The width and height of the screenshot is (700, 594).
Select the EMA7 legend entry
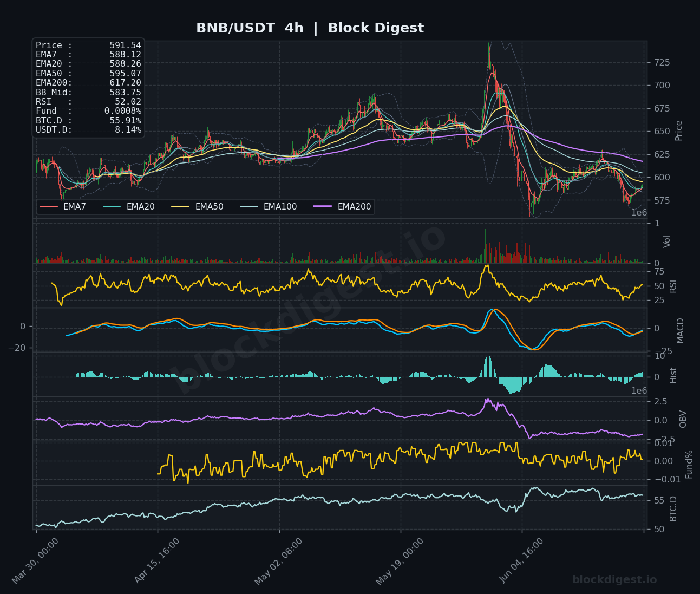click(63, 207)
